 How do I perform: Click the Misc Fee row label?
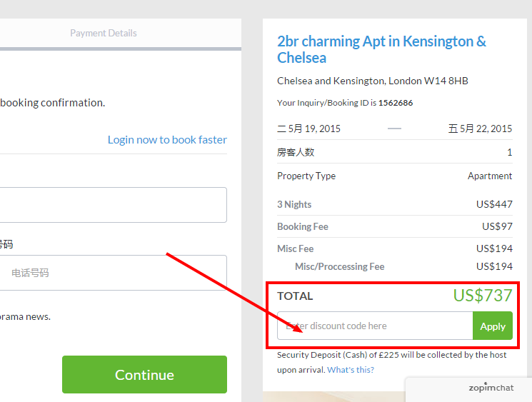pos(295,248)
